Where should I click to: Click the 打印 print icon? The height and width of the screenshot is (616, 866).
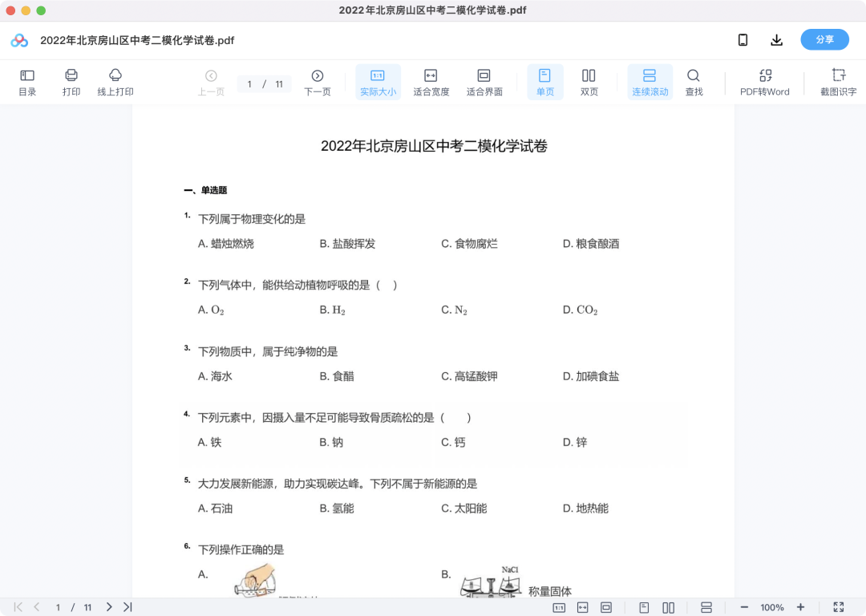[71, 82]
